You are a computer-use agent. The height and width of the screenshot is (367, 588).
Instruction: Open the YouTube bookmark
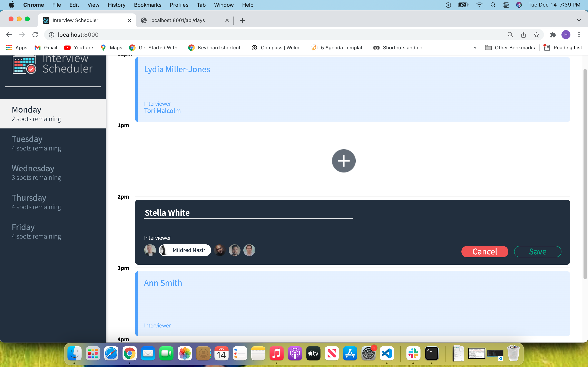point(78,48)
